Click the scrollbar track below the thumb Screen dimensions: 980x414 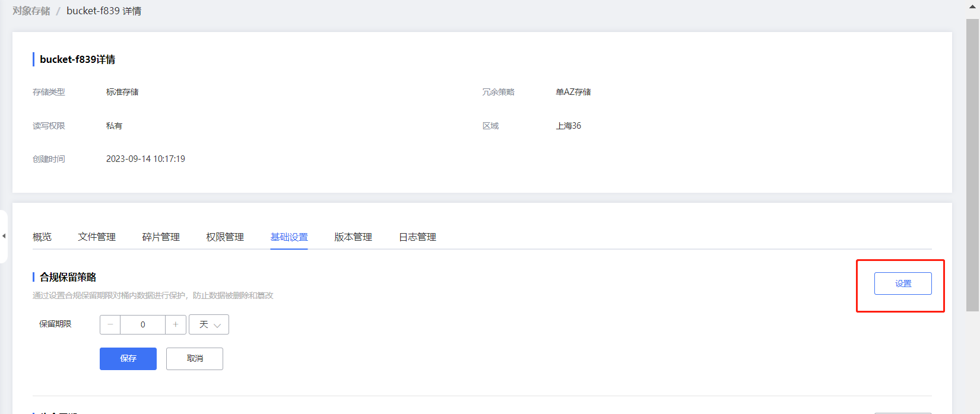tap(972, 362)
